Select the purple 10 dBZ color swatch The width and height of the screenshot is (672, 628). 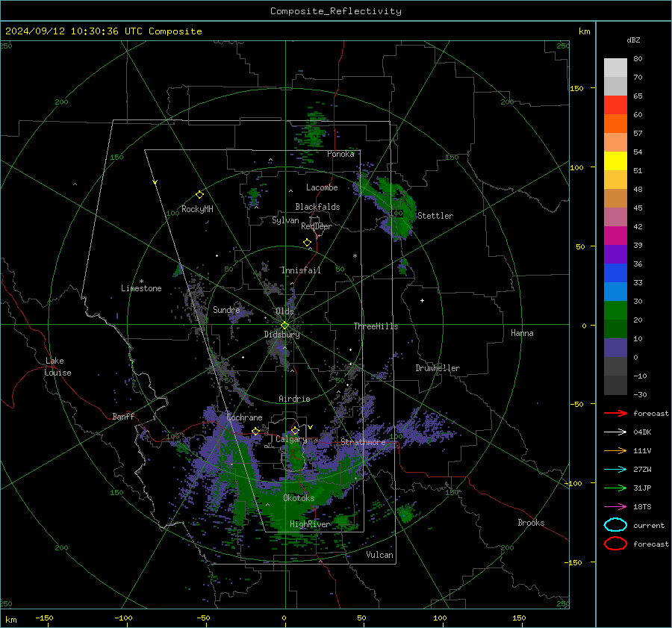[615, 347]
